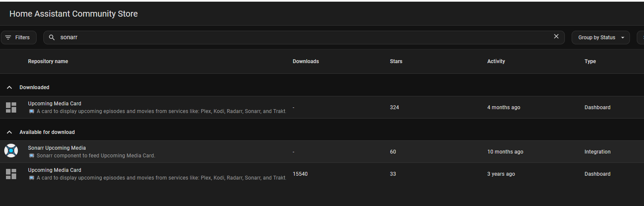Open the Filters panel
This screenshot has width=644, height=206.
pos(19,38)
